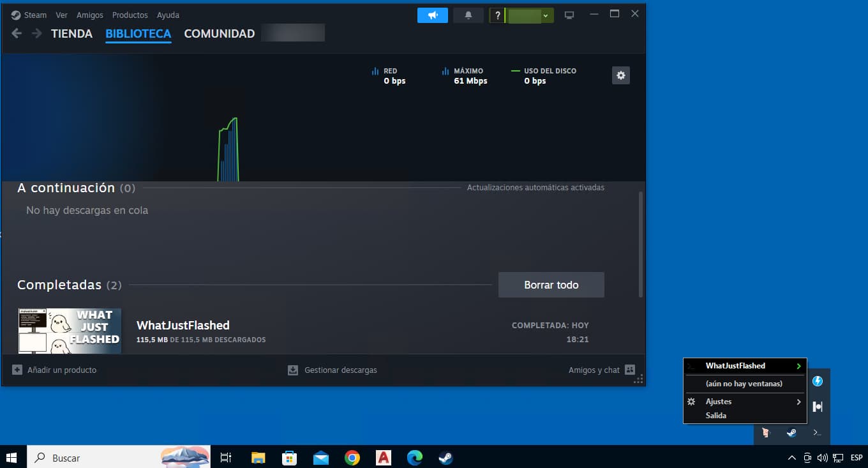Open the Amigos menu
This screenshot has width=868, height=468.
pyautogui.click(x=90, y=15)
